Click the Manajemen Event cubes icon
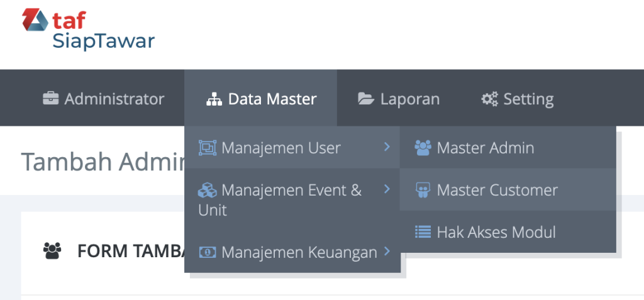The height and width of the screenshot is (300, 644). point(207,190)
